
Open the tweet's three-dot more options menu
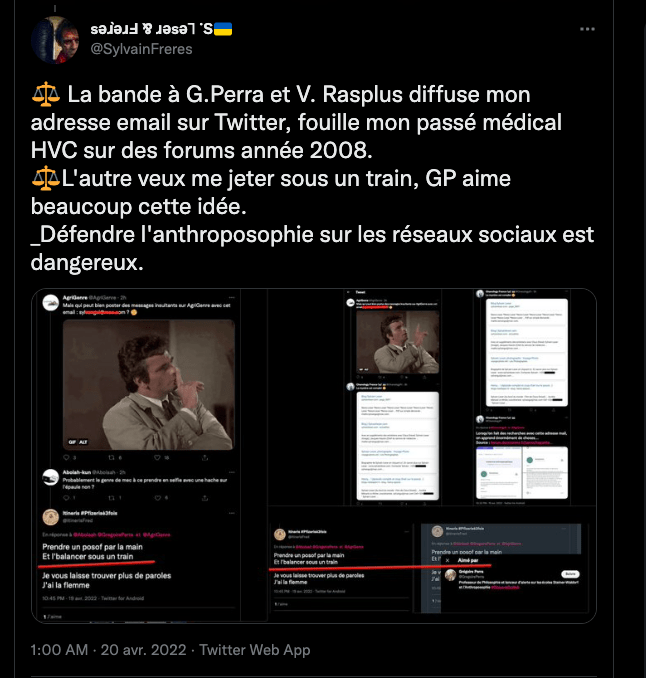tap(587, 29)
